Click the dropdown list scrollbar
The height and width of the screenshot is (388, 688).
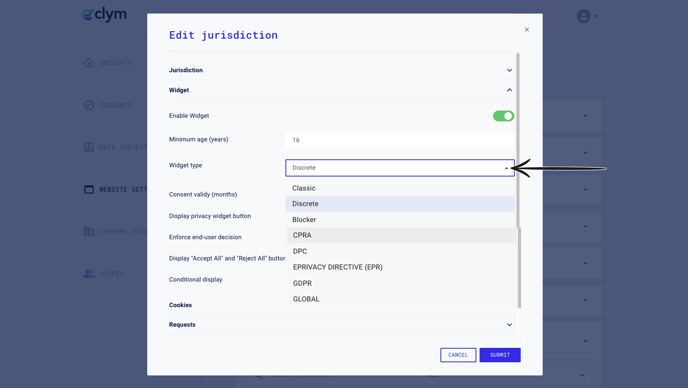(520, 268)
